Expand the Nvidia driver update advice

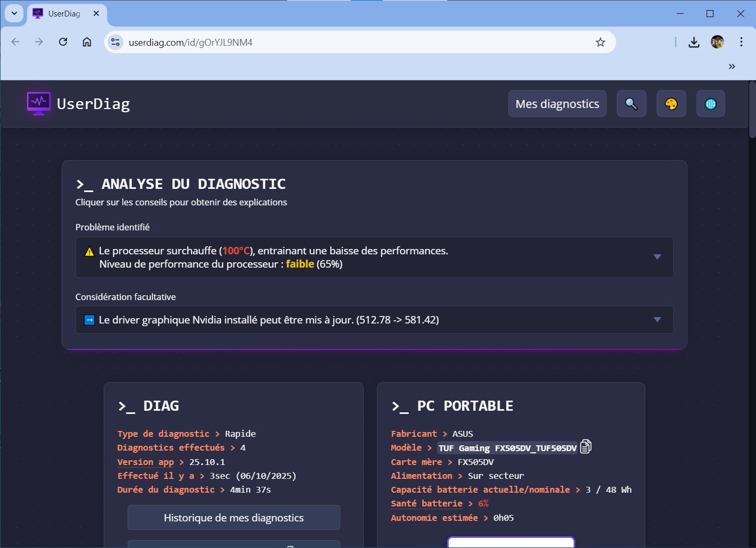click(x=657, y=320)
